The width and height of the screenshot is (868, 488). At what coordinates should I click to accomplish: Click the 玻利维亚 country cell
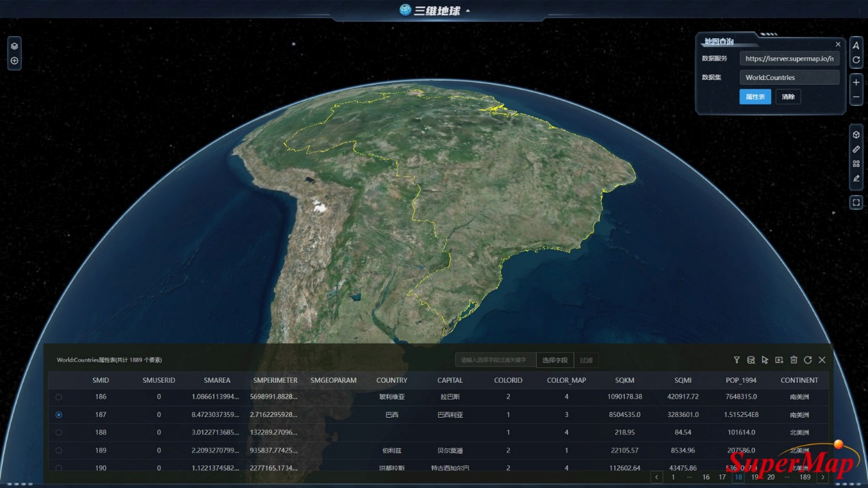391,397
